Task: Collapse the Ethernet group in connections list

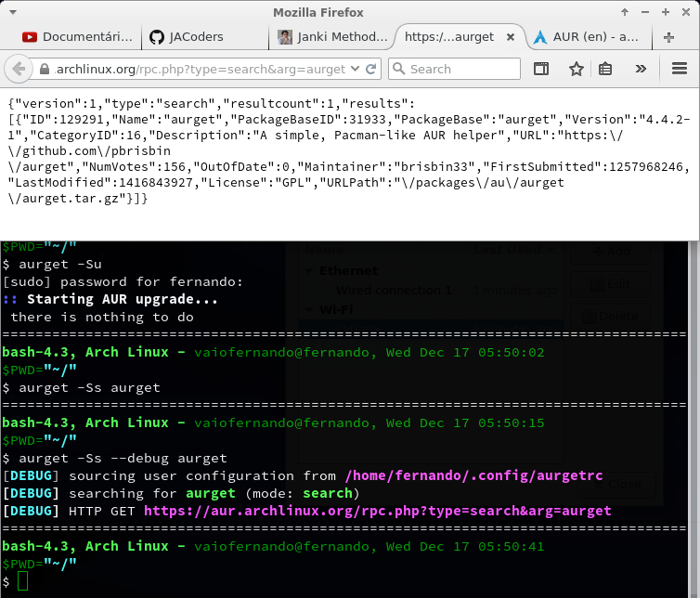Action: [308, 270]
